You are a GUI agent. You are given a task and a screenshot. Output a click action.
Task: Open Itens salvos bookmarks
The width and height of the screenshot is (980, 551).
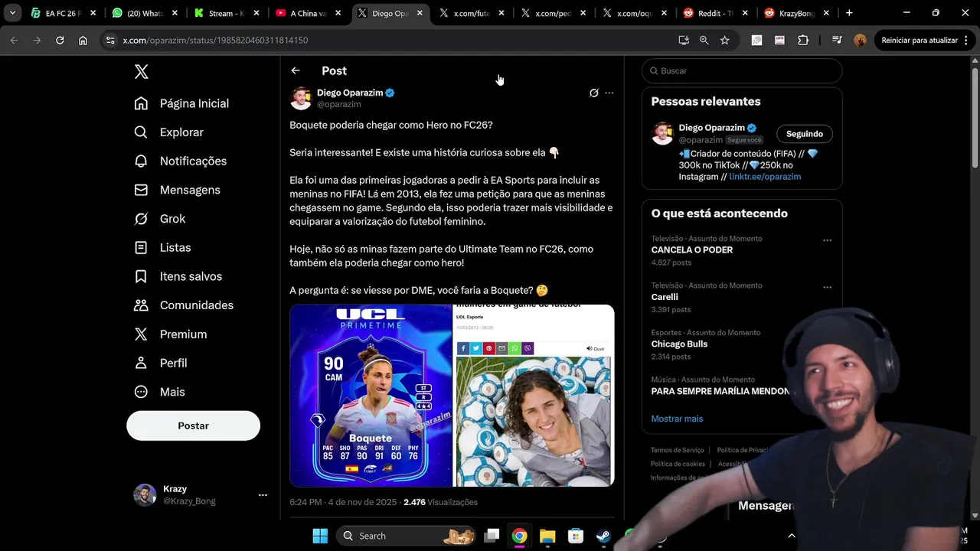pos(178,276)
